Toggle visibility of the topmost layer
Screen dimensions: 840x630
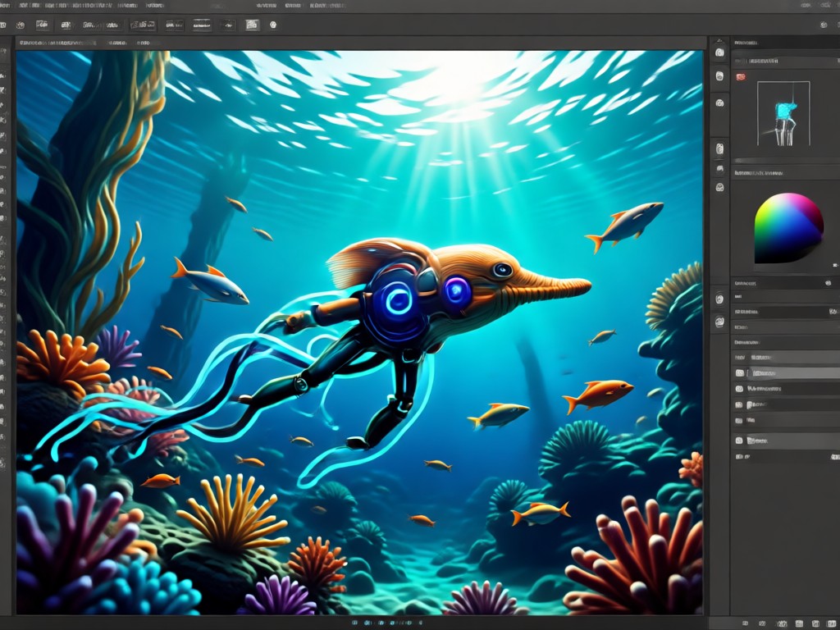(x=740, y=373)
